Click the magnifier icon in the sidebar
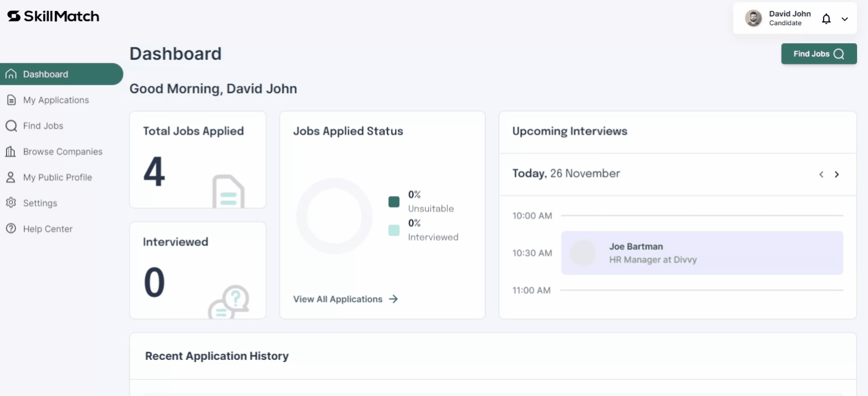868x396 pixels. click(x=11, y=126)
